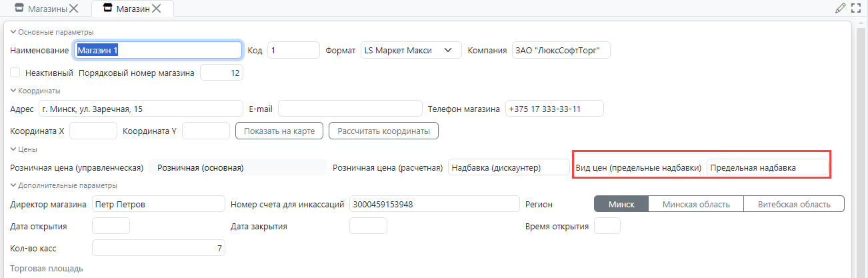868x278 pixels.
Task: Click the Рассчитать координаты button
Action: coord(383,131)
